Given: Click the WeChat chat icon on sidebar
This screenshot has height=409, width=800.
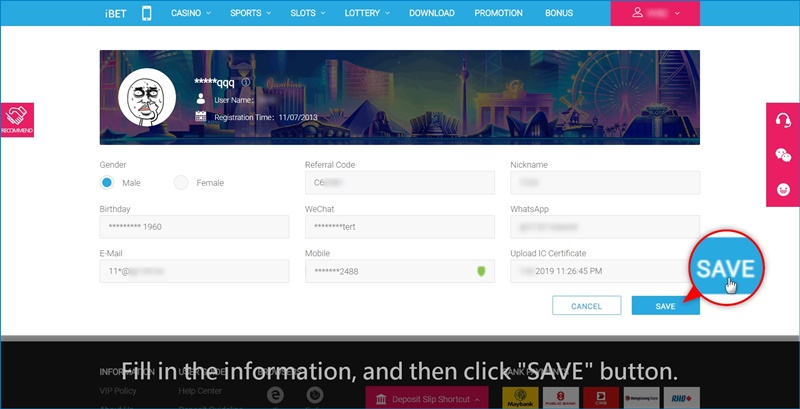Looking at the screenshot, I should (783, 155).
